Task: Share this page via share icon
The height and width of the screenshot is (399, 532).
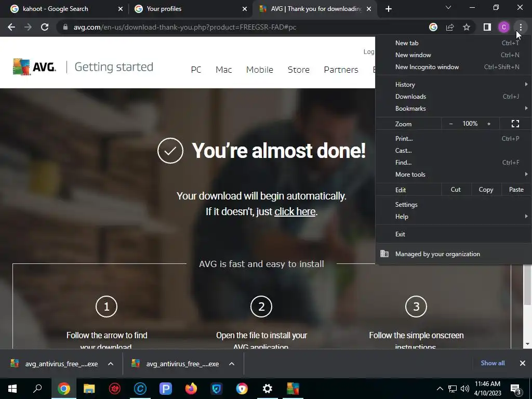Action: tap(450, 27)
